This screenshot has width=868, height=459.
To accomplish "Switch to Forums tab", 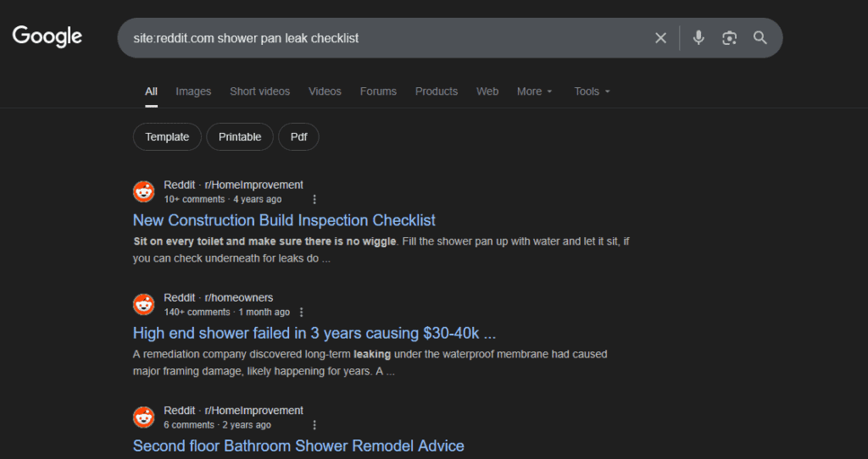I will (378, 91).
